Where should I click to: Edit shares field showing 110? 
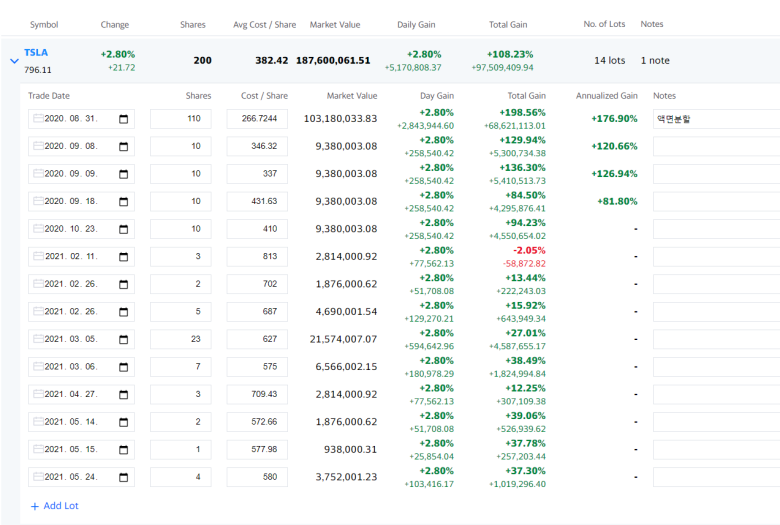click(181, 119)
